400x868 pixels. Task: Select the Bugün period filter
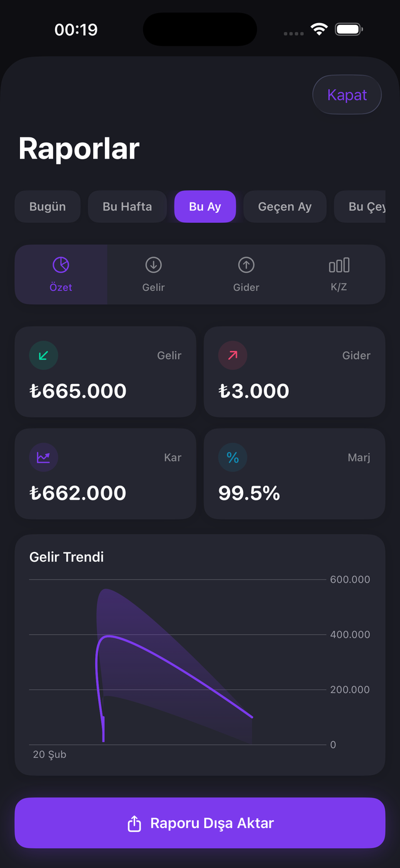(x=47, y=207)
